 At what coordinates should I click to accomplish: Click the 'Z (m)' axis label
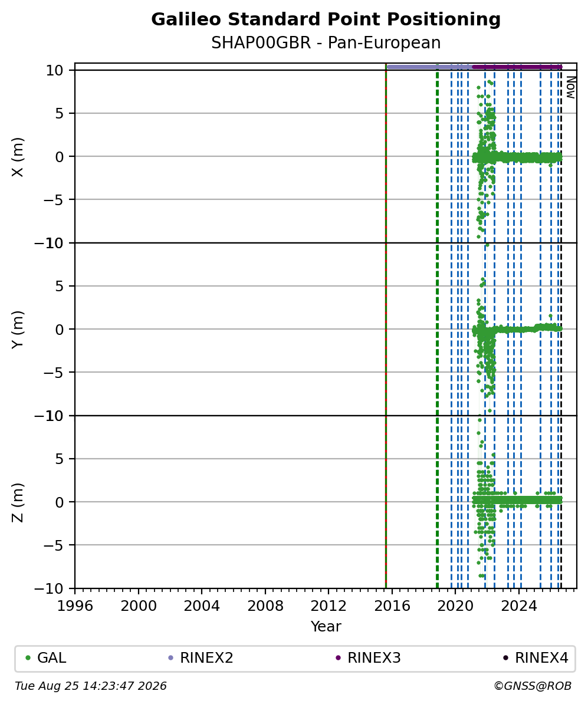[x=17, y=502]
